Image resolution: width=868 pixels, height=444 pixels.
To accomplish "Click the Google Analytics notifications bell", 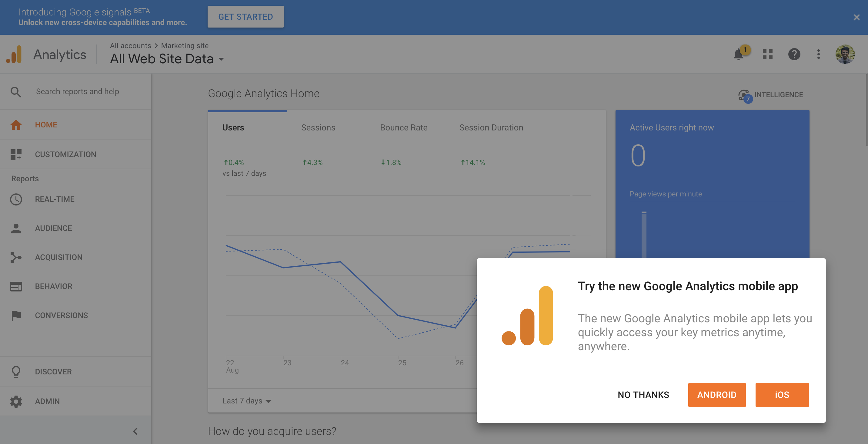I will (x=739, y=54).
